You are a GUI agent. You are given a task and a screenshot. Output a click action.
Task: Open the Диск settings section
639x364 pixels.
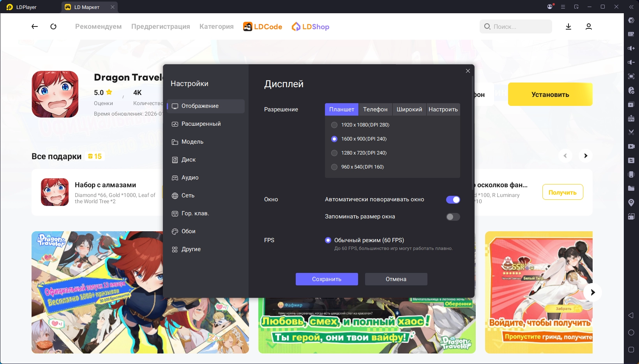pos(206,160)
